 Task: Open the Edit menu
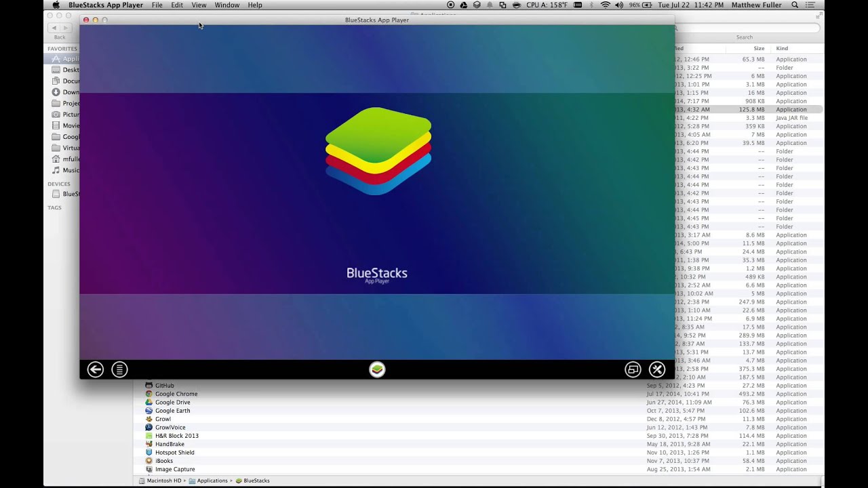(177, 5)
